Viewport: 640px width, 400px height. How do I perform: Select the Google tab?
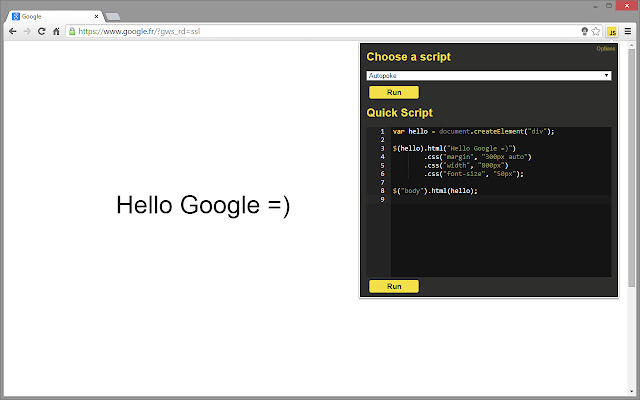click(55, 16)
